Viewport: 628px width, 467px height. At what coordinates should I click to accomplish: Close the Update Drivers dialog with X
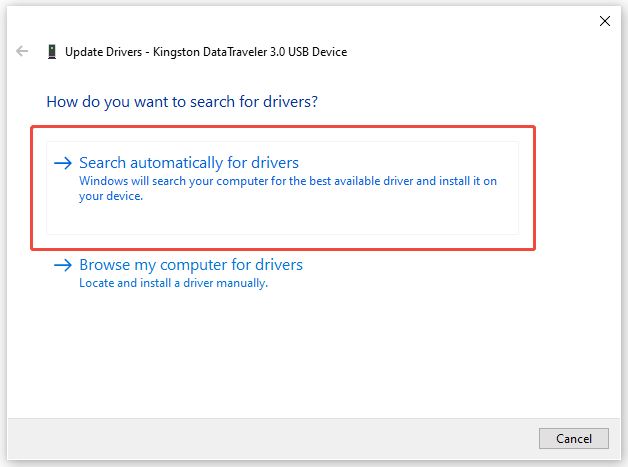click(x=604, y=20)
